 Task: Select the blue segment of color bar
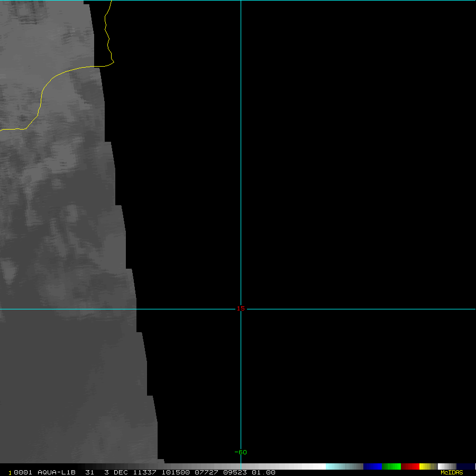pos(372,466)
